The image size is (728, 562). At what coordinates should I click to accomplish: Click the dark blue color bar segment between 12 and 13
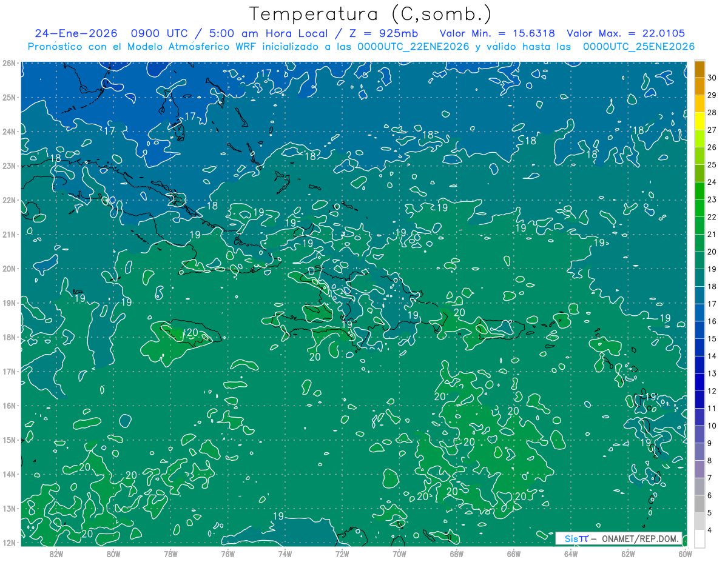tap(699, 382)
